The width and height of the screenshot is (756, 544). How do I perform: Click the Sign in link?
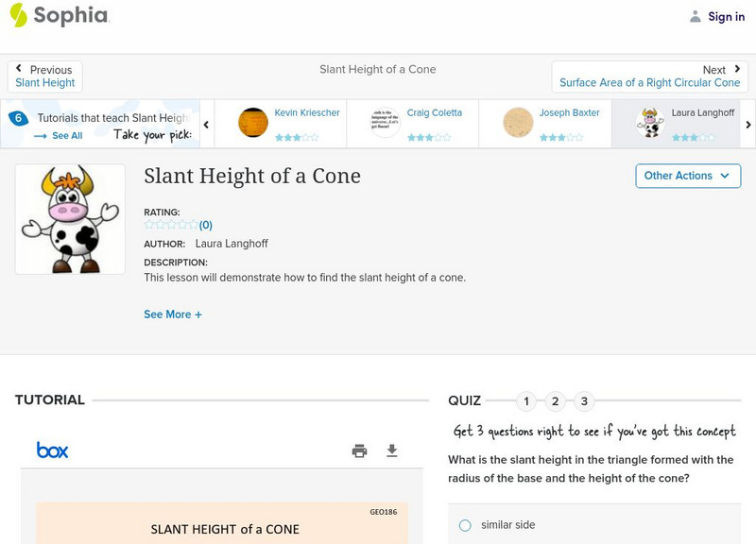[726, 17]
